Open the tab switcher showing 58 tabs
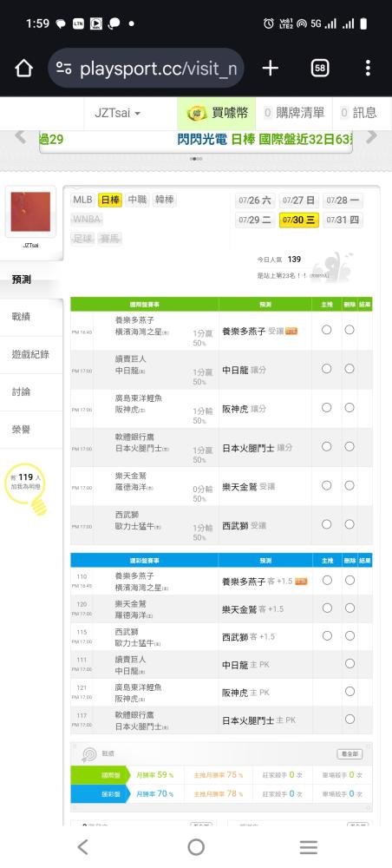 tap(320, 68)
